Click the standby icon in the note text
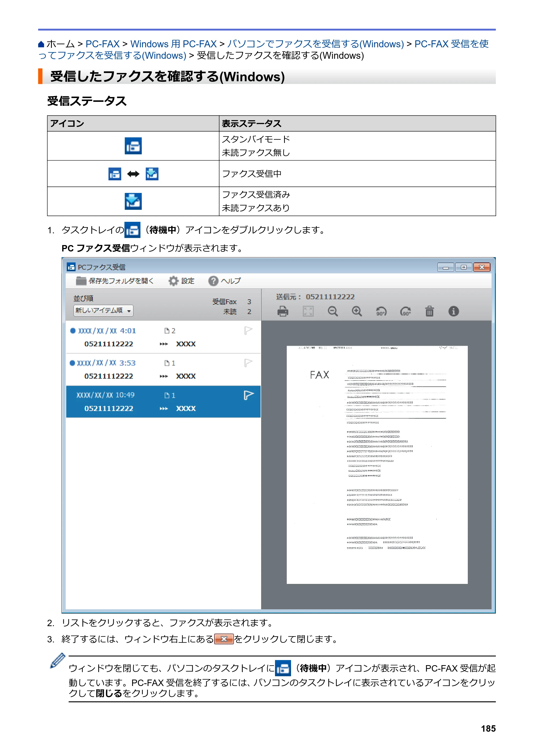534x756 pixels. (283, 668)
